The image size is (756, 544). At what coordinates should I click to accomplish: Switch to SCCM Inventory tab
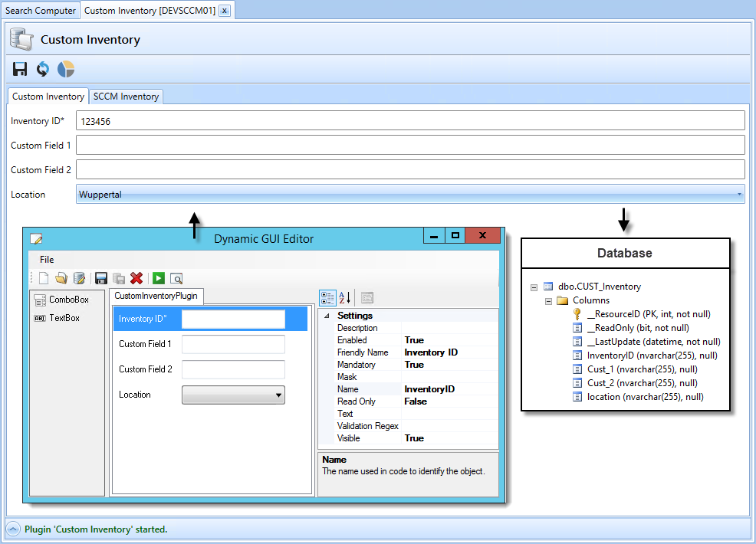point(126,97)
